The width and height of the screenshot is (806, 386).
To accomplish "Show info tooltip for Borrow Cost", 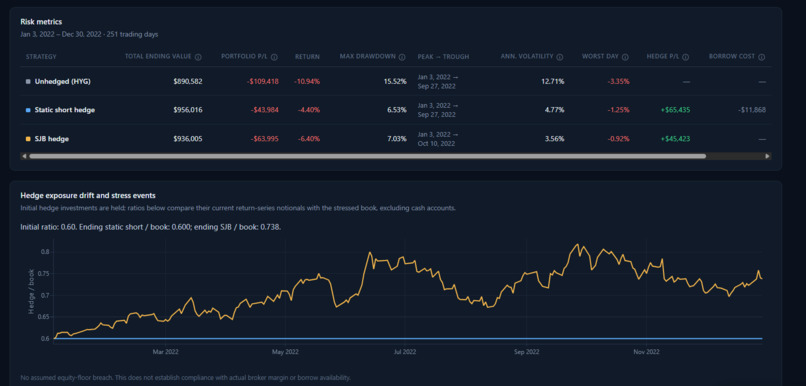I will pos(761,57).
